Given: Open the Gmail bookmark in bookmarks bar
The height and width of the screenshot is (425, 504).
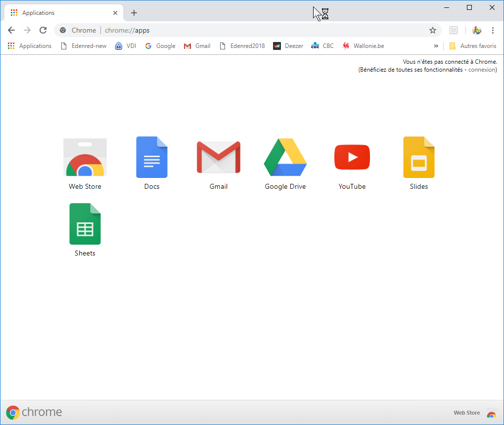Looking at the screenshot, I should coord(197,46).
